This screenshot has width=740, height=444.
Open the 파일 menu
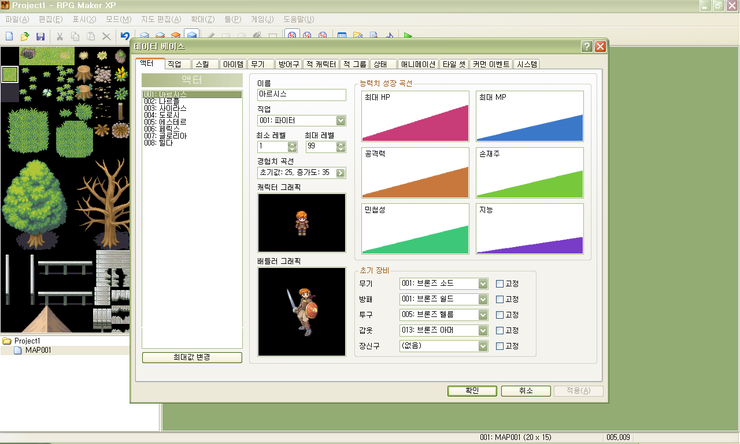[x=17, y=19]
